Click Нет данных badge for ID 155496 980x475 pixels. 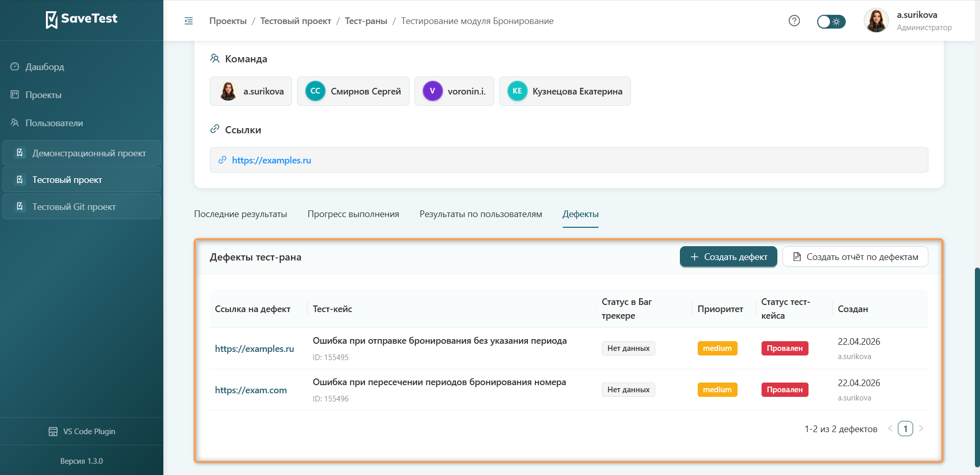pyautogui.click(x=628, y=390)
